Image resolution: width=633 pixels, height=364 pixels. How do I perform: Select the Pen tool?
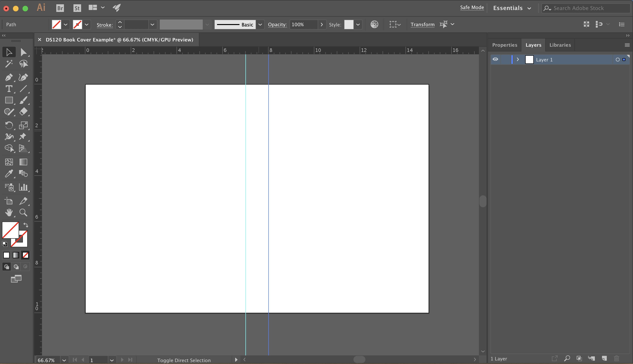click(x=9, y=77)
